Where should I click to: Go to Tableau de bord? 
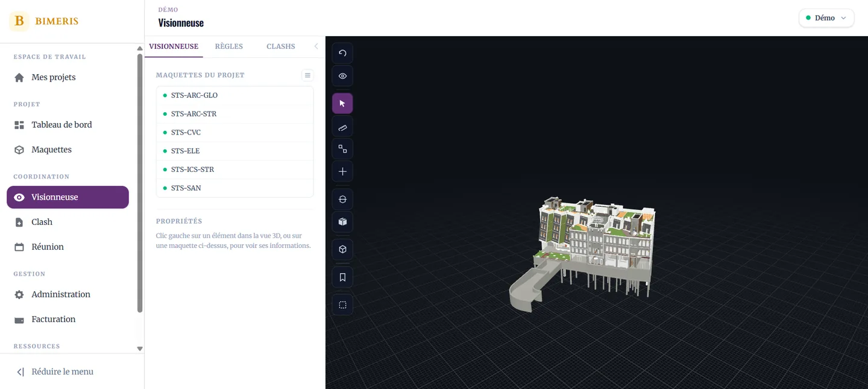pyautogui.click(x=68, y=125)
